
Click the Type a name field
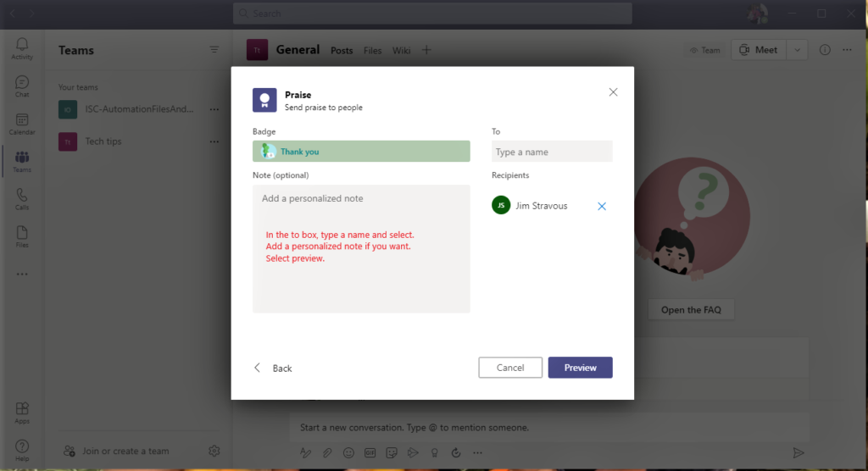pos(552,151)
